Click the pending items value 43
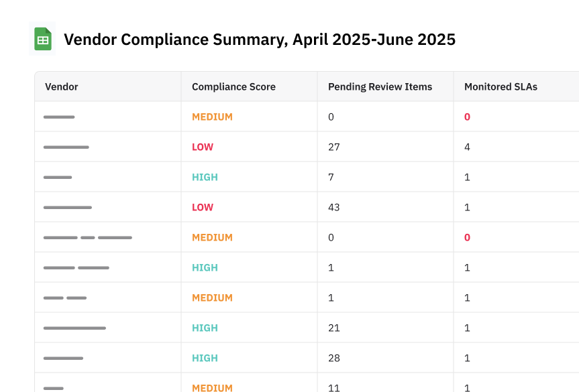579x392 pixels. coord(334,207)
